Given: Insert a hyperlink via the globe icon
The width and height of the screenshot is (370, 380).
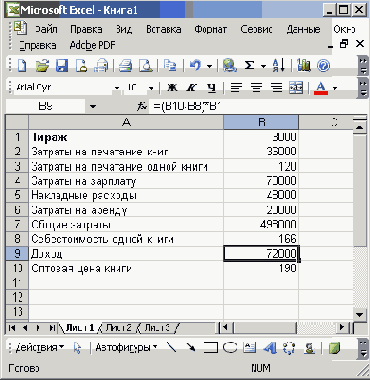Looking at the screenshot, I should point(230,66).
